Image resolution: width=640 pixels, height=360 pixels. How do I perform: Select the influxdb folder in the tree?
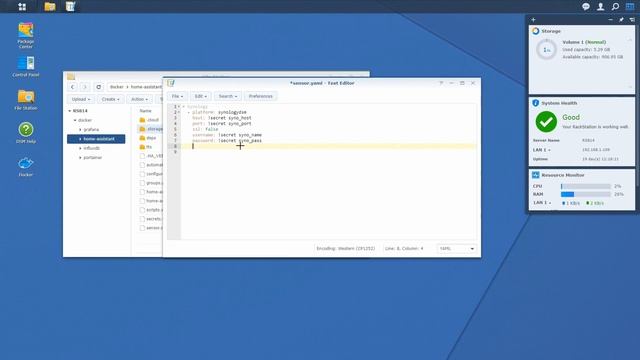pyautogui.click(x=91, y=148)
